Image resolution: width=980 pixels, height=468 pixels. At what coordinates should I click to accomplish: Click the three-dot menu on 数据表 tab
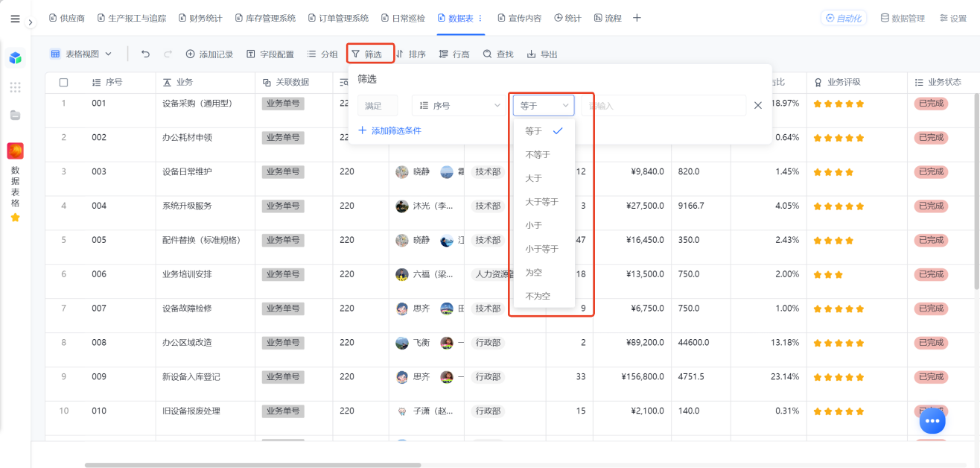point(480,18)
